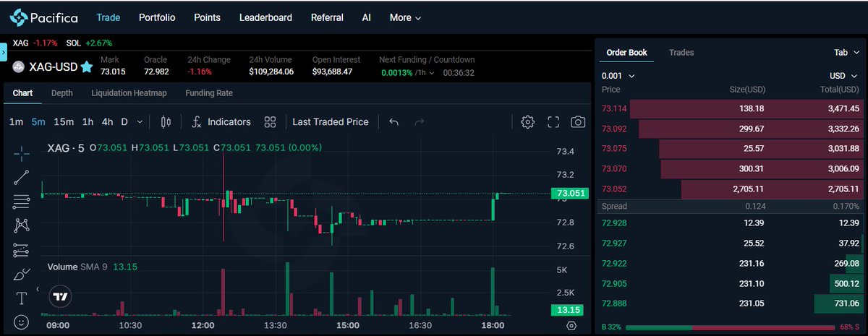This screenshot has width=868, height=336.
Task: Click the XAG ticker in top strip
Action: click(x=35, y=43)
